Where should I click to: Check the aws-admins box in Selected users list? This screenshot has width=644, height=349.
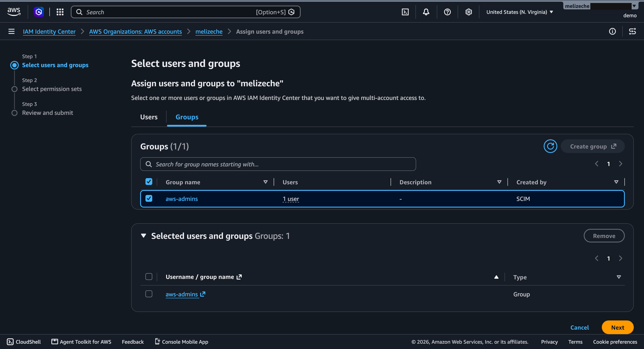tap(149, 294)
